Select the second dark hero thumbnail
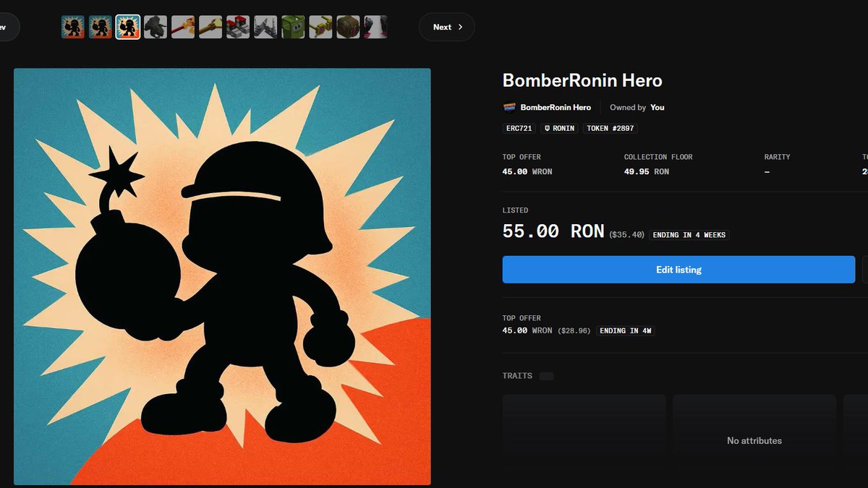Screen dimensions: 868x488 point(100,26)
